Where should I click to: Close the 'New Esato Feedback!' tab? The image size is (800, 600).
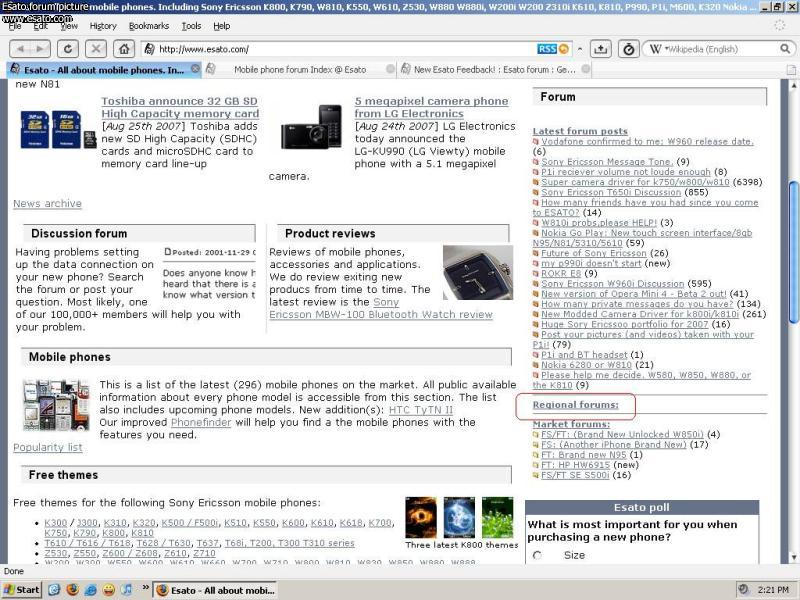coord(586,69)
